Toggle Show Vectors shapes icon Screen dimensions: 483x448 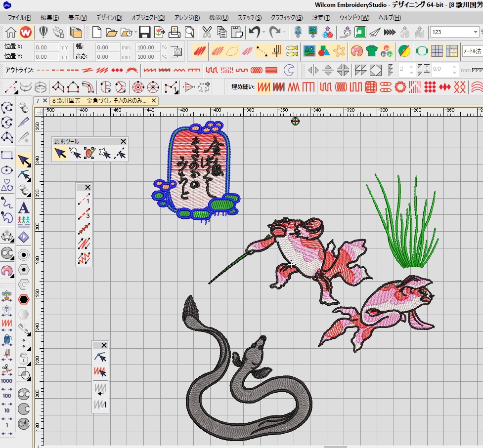[324, 51]
